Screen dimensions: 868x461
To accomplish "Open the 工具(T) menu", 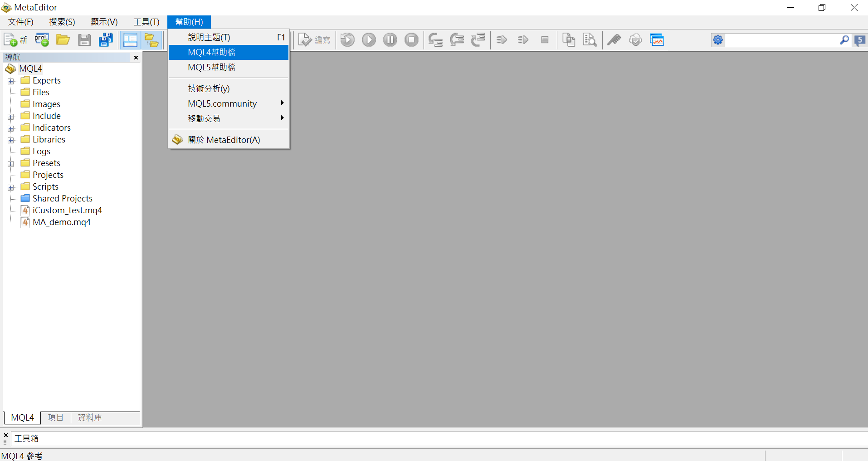I will click(x=146, y=22).
